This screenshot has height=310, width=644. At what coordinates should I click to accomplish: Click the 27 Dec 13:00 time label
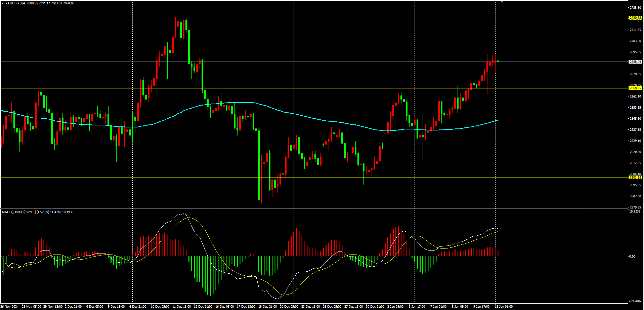click(x=354, y=307)
